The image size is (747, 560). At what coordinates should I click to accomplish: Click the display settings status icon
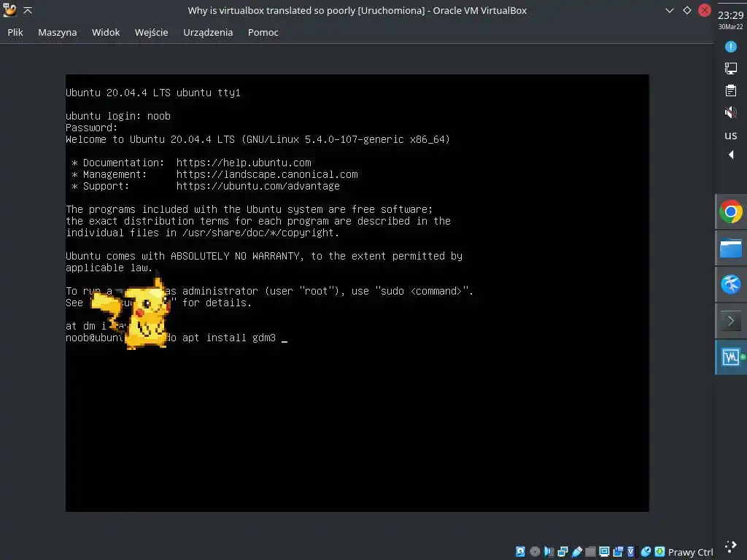[604, 551]
